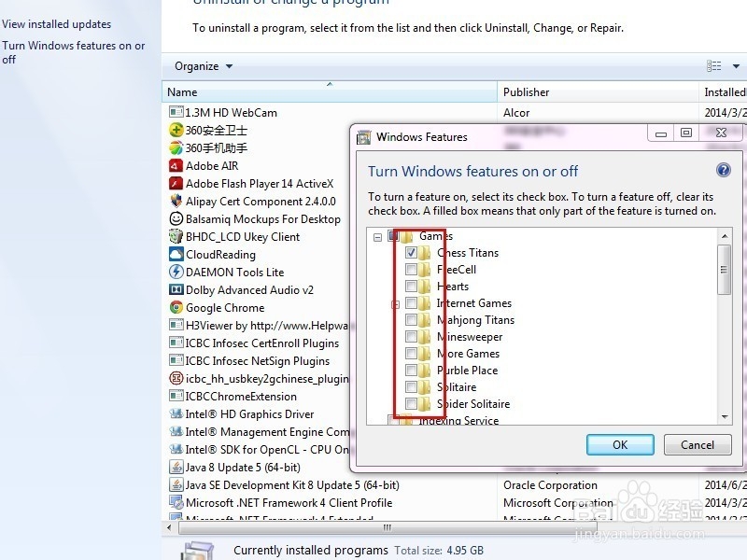Click the Microsoft .NET Framework 4 Client Profile icon
Image resolution: width=747 pixels, height=560 pixels.
pyautogui.click(x=176, y=502)
